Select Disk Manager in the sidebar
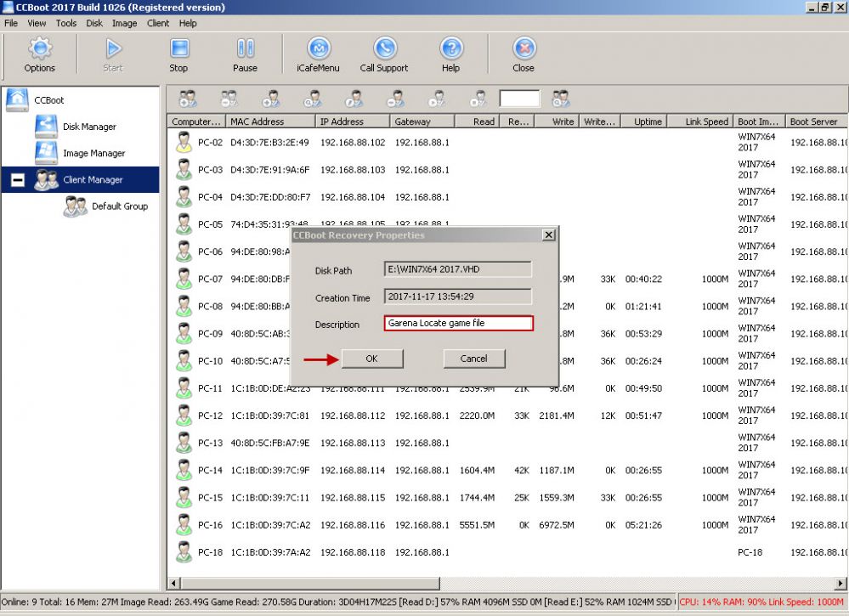Viewport: 849px width, 616px height. tap(89, 127)
